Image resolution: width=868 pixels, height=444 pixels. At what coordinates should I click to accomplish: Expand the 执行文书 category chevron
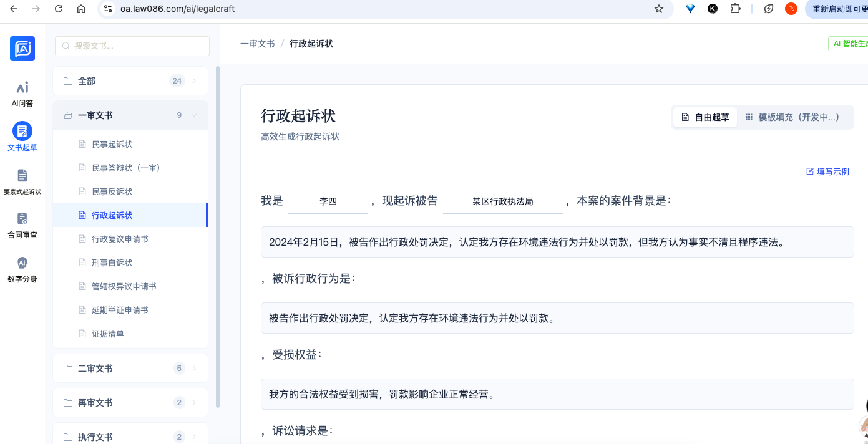[194, 437]
